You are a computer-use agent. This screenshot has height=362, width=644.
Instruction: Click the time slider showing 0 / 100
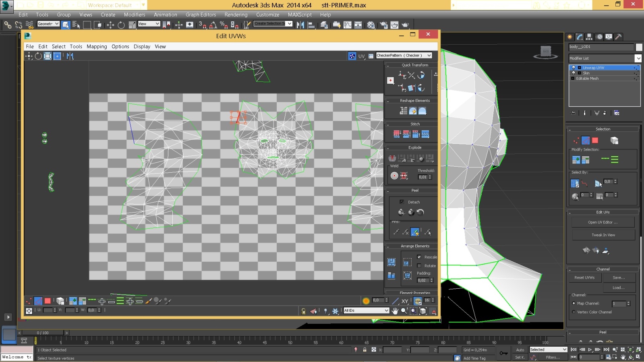[x=43, y=333]
